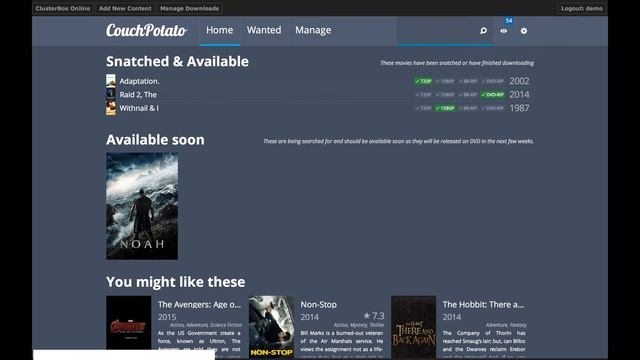Select the green DVD-Rip tag for Raid 2

(493, 95)
